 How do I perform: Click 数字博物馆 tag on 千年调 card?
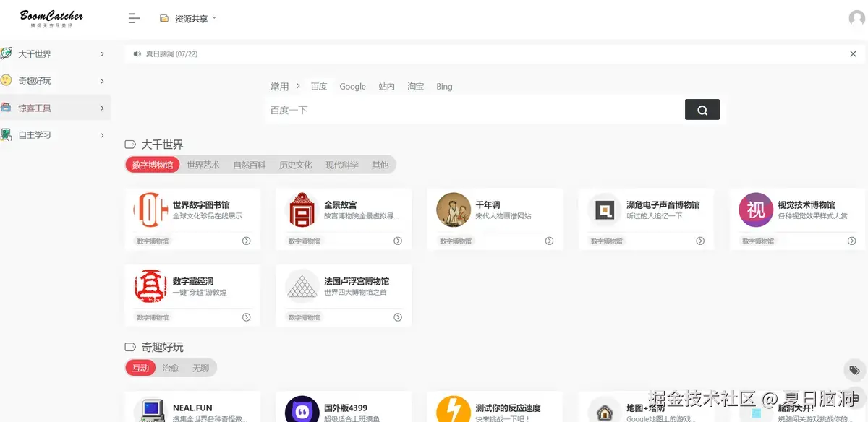pyautogui.click(x=456, y=241)
